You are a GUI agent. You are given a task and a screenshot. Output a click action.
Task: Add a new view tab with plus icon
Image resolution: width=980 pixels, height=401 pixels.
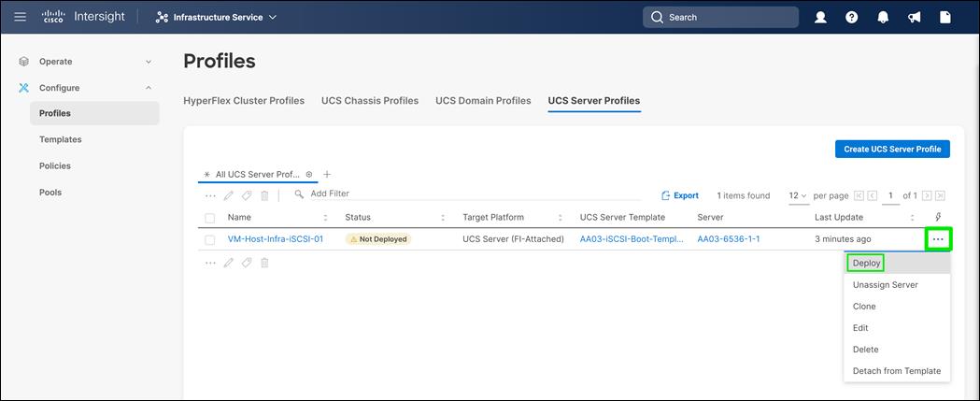click(327, 175)
